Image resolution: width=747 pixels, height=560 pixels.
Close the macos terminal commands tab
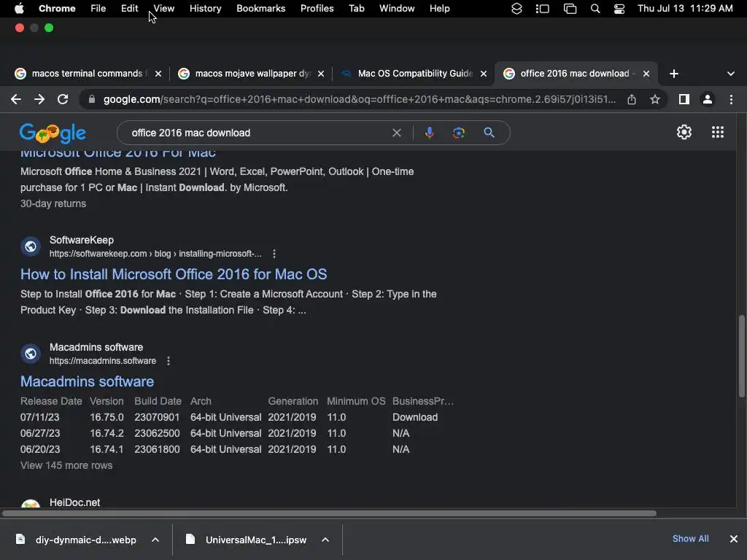(158, 74)
